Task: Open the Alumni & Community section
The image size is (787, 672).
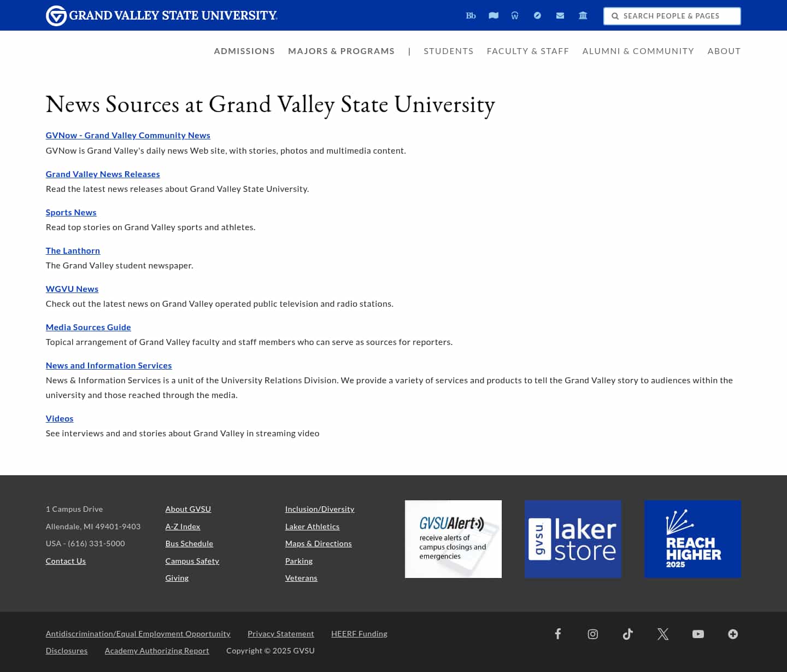Action: 638,51
